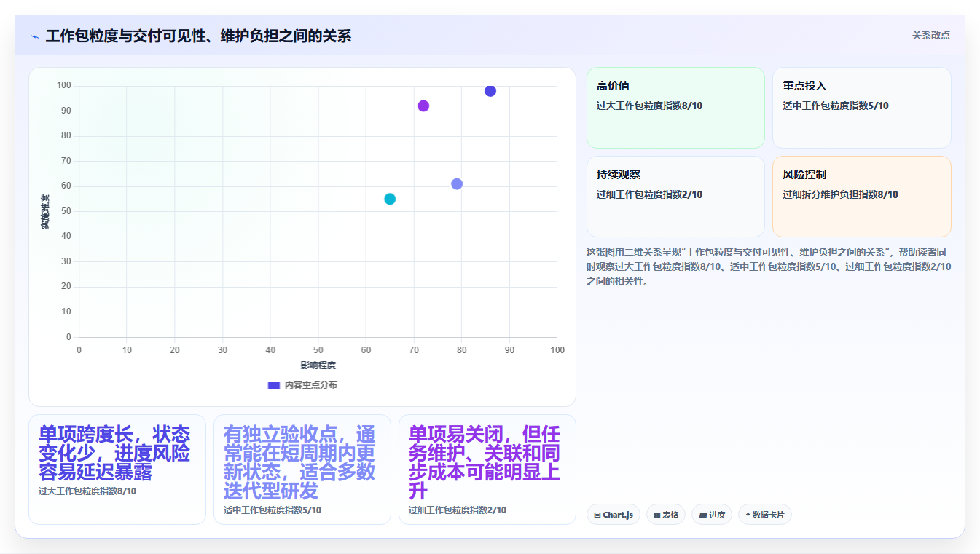The image size is (980, 554).
Task: Select the purple scatter point in the chart
Action: [x=423, y=106]
